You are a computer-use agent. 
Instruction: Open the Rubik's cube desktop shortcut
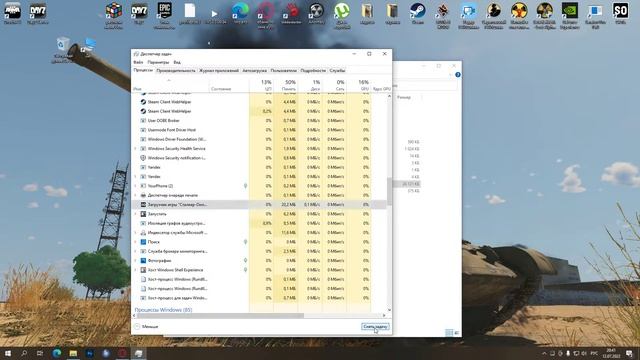pos(113,10)
